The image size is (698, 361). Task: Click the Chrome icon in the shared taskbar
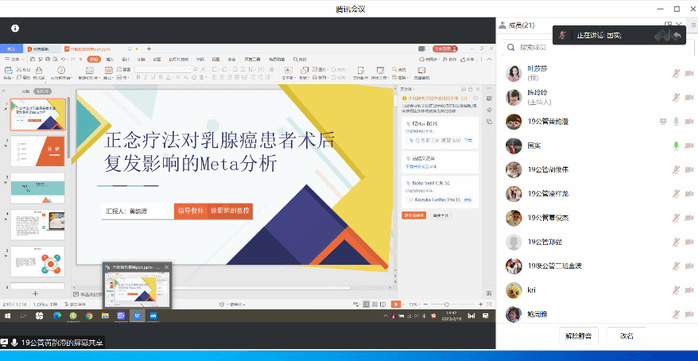[x=89, y=316]
